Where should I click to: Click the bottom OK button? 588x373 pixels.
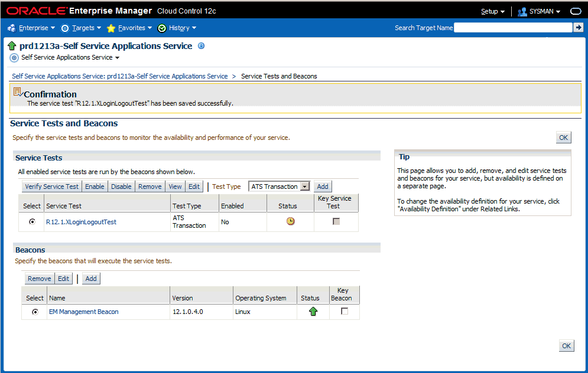click(566, 346)
